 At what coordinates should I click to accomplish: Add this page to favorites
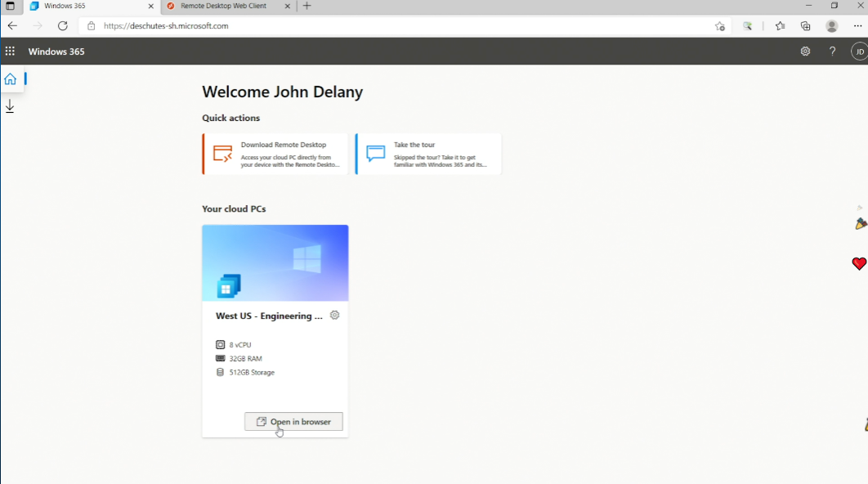(719, 26)
